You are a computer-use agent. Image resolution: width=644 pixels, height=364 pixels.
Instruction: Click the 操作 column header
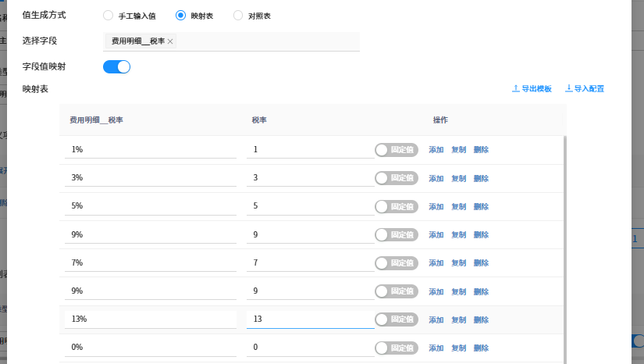pos(440,120)
